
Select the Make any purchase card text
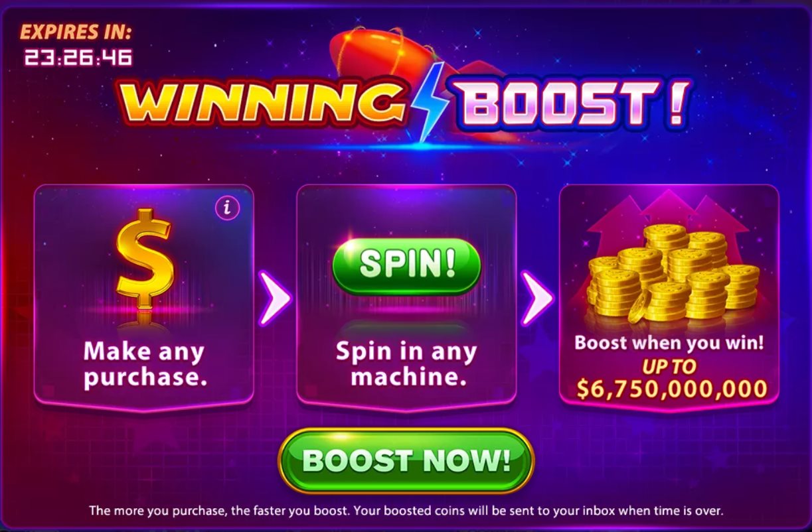(x=145, y=364)
